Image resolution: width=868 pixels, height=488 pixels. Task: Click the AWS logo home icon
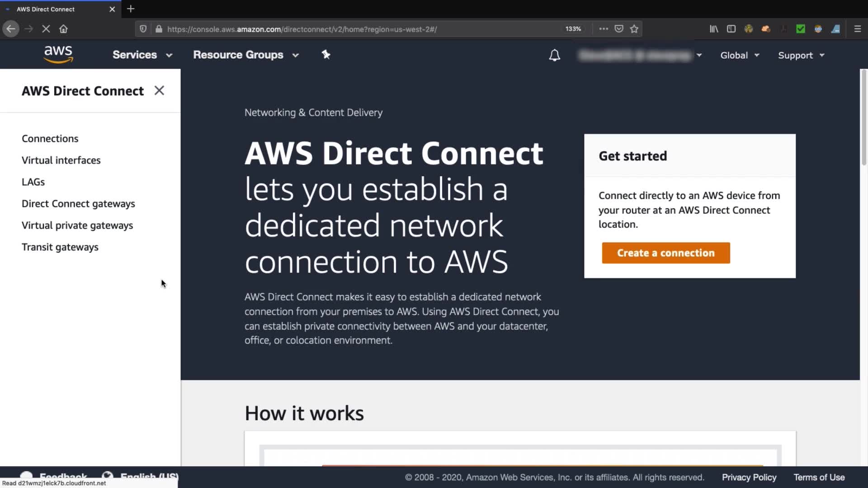[x=58, y=55]
